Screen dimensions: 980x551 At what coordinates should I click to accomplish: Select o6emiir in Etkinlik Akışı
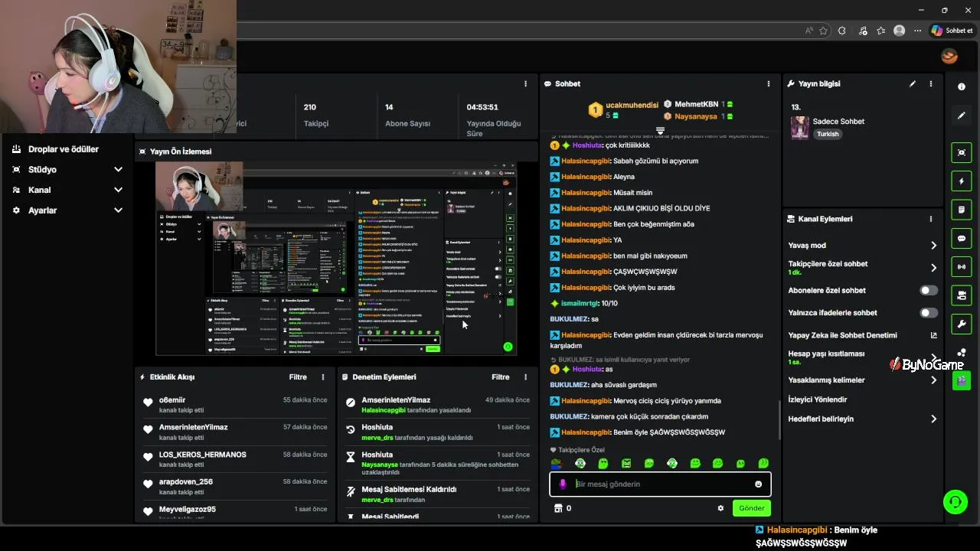[172, 400]
